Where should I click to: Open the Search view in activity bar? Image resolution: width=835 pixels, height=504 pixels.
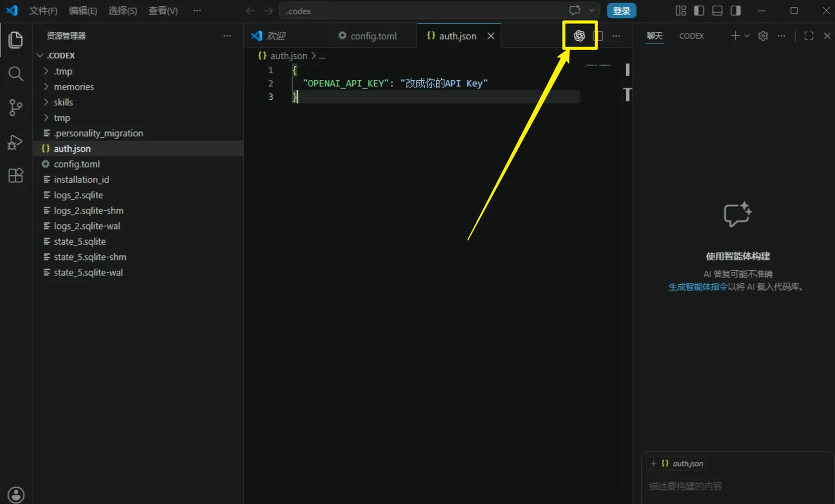[x=16, y=74]
